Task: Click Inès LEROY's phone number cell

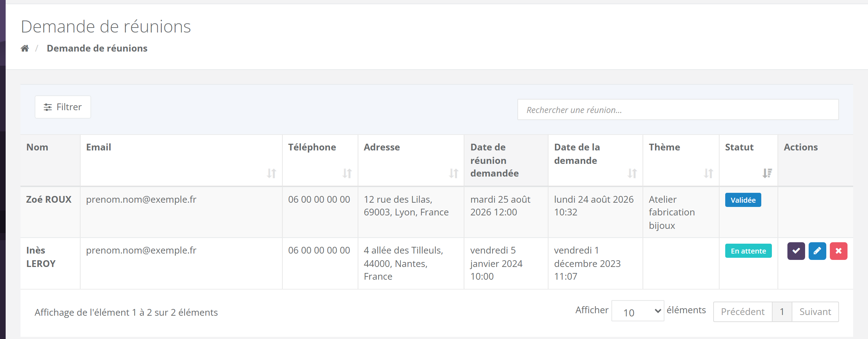Action: tap(320, 263)
